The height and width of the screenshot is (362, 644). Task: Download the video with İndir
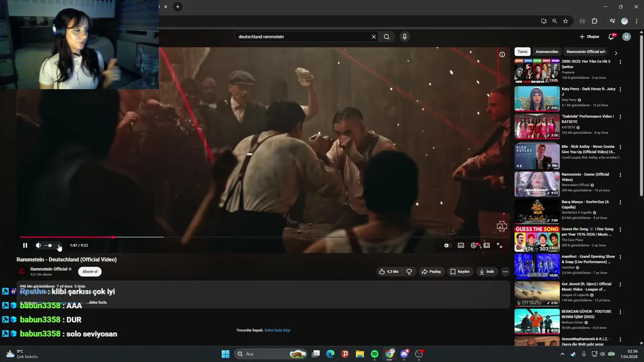click(x=487, y=271)
